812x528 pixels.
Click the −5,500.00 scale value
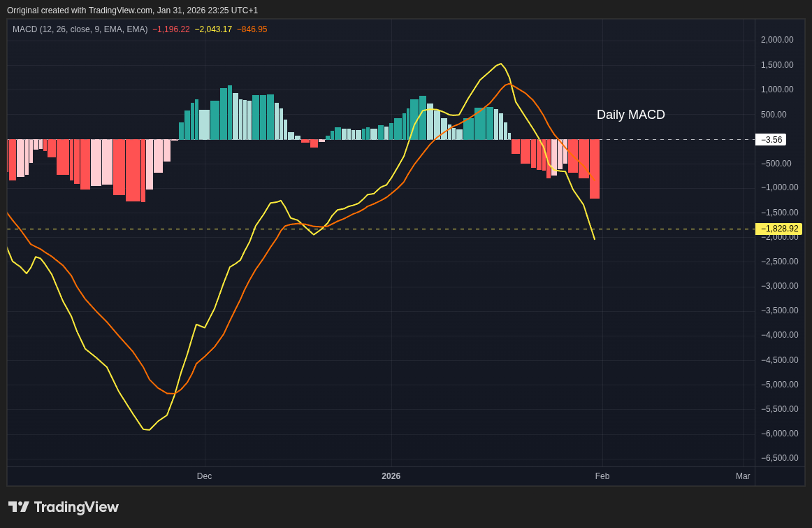pyautogui.click(x=779, y=409)
